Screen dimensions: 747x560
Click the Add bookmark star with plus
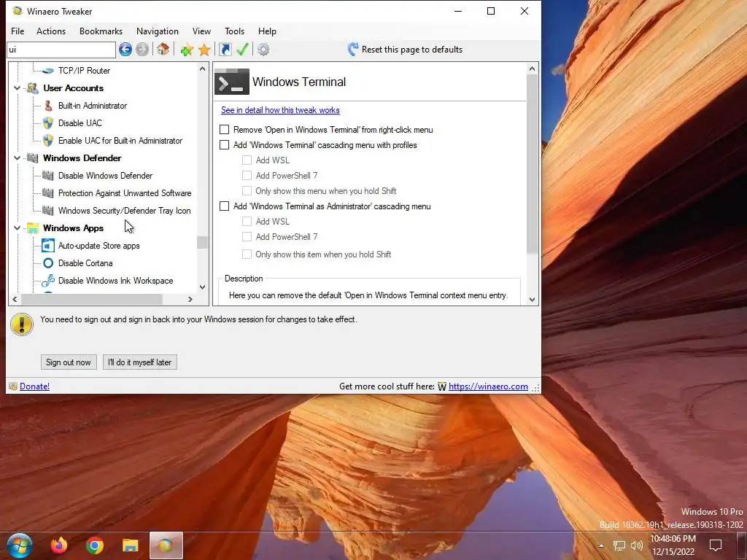point(187,50)
